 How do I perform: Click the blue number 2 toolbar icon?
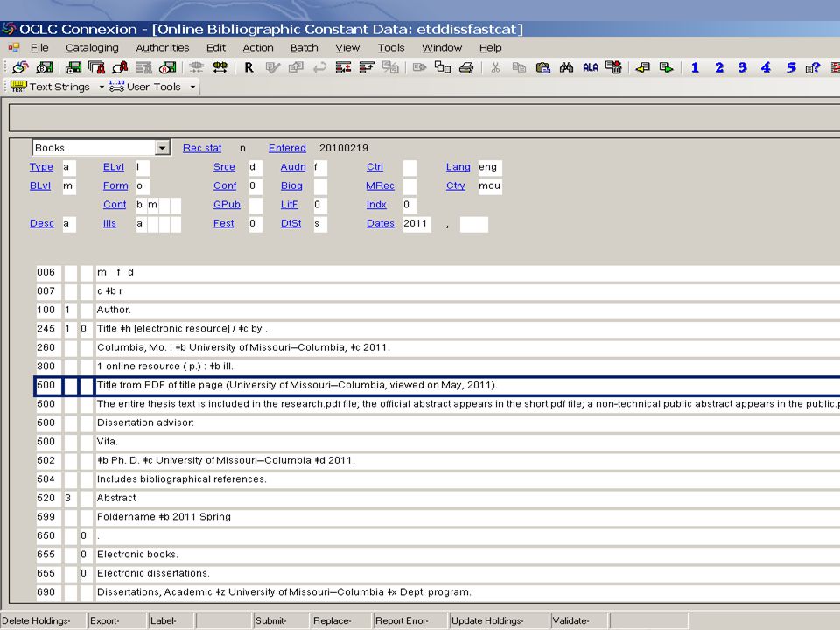coord(719,67)
